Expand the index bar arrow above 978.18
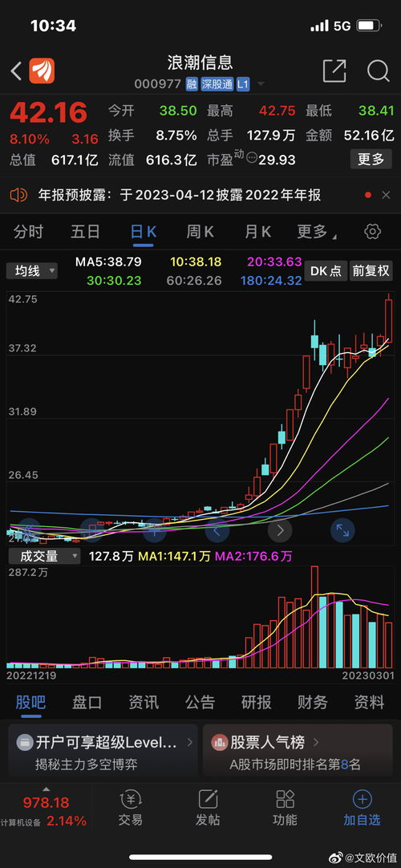Image resolution: width=401 pixels, height=868 pixels. pyautogui.click(x=46, y=789)
